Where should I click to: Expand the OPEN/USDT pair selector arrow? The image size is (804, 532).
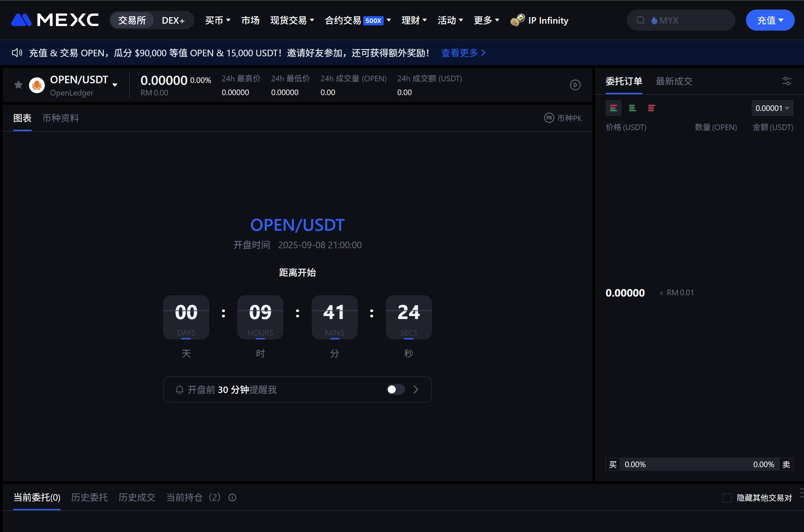[x=115, y=85]
